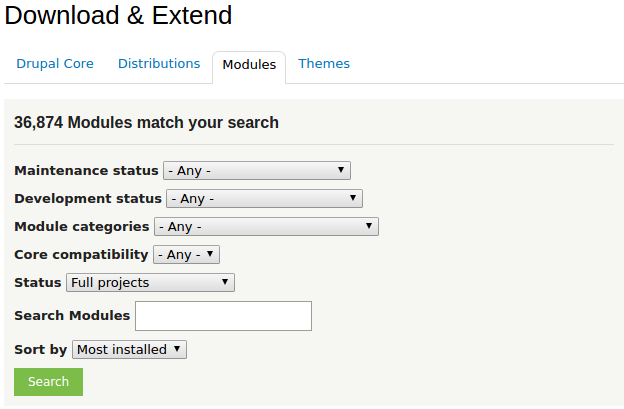Viewport: 624px width, 409px height.
Task: Click the green Search button
Action: pos(49,382)
